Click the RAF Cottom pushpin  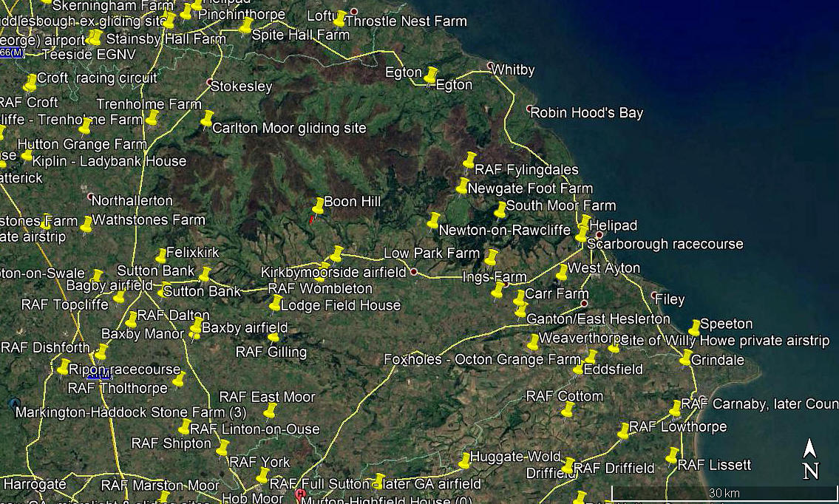pyautogui.click(x=567, y=410)
